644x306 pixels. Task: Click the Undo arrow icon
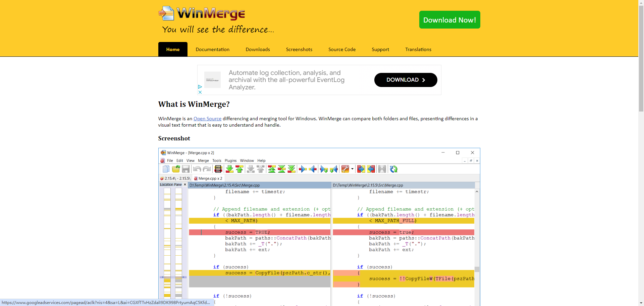[x=197, y=169]
